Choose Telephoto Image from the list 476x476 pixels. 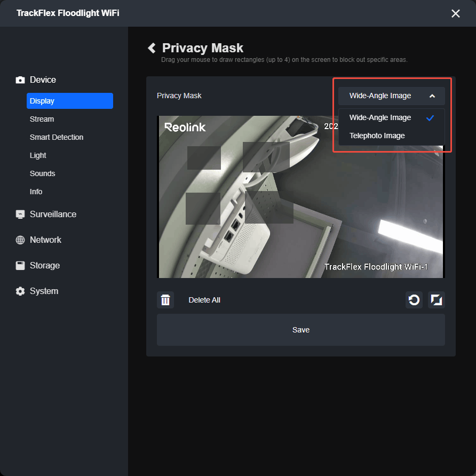tap(392, 136)
